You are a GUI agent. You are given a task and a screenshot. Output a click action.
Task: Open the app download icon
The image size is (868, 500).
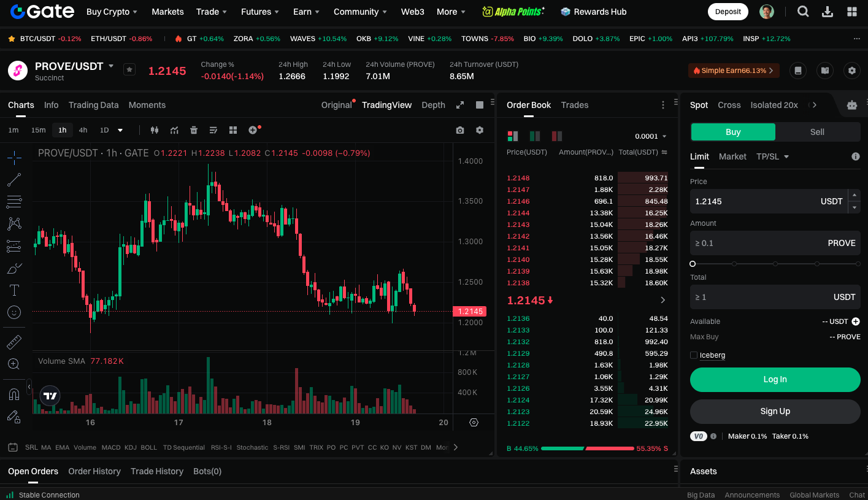(828, 11)
